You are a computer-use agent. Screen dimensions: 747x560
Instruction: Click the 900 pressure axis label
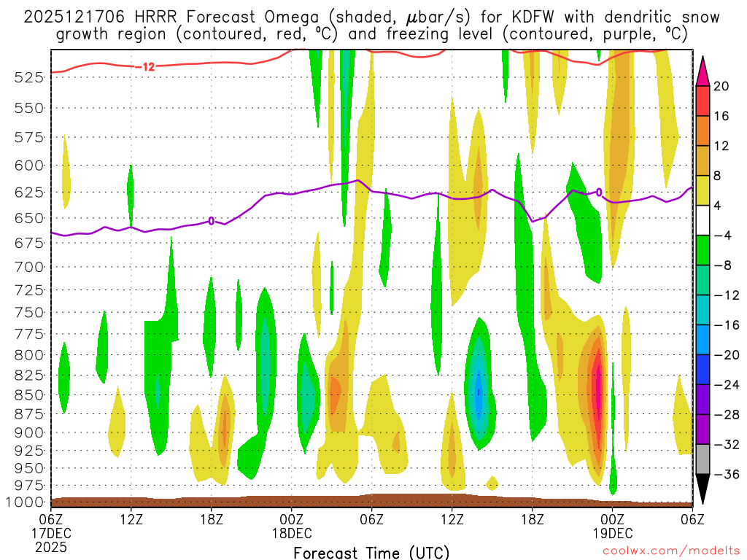click(x=29, y=432)
